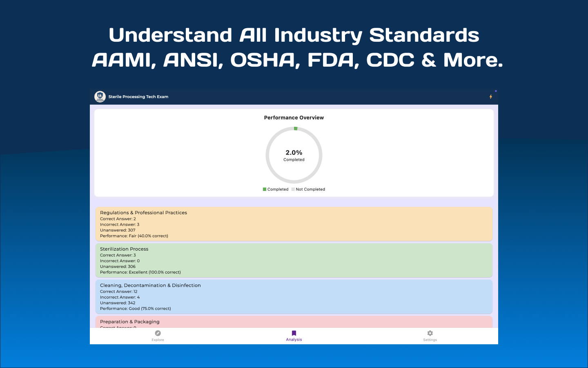This screenshot has height=368, width=588.
Task: Switch to the Settings tab label
Action: [430, 340]
